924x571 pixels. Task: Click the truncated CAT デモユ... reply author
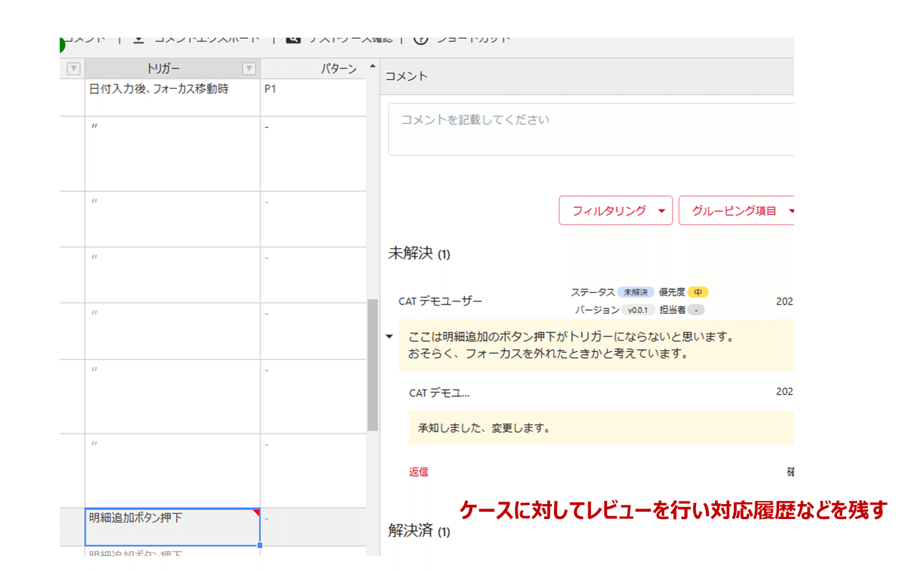[x=439, y=392]
